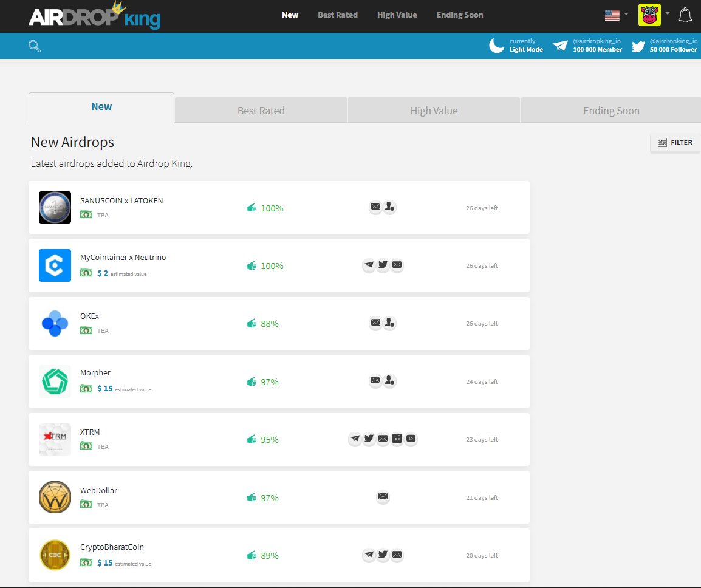Click the email icon in Morpher row
The image size is (701, 588).
click(x=375, y=380)
